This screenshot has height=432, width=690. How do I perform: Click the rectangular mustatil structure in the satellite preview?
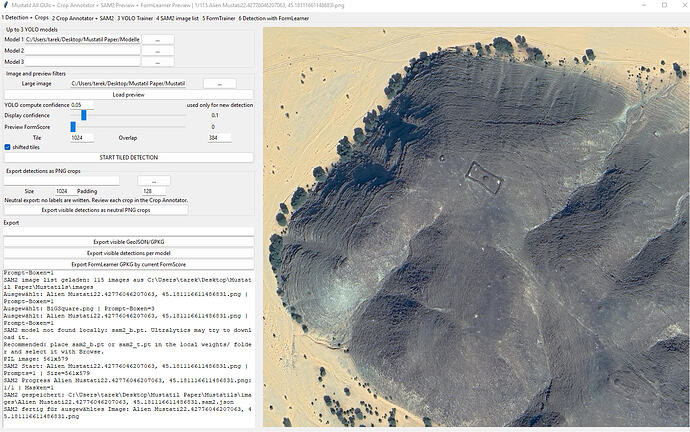pyautogui.click(x=484, y=177)
